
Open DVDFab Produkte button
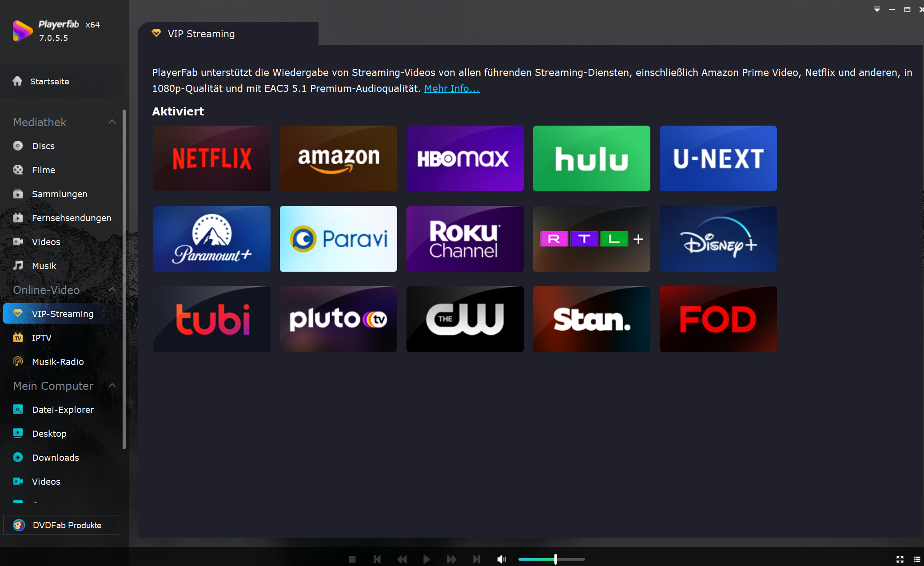(61, 525)
